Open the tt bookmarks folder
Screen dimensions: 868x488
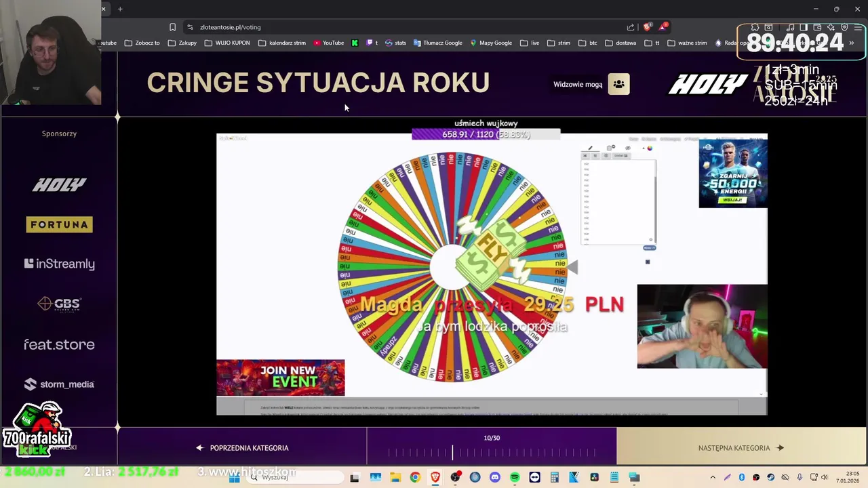[x=652, y=43]
